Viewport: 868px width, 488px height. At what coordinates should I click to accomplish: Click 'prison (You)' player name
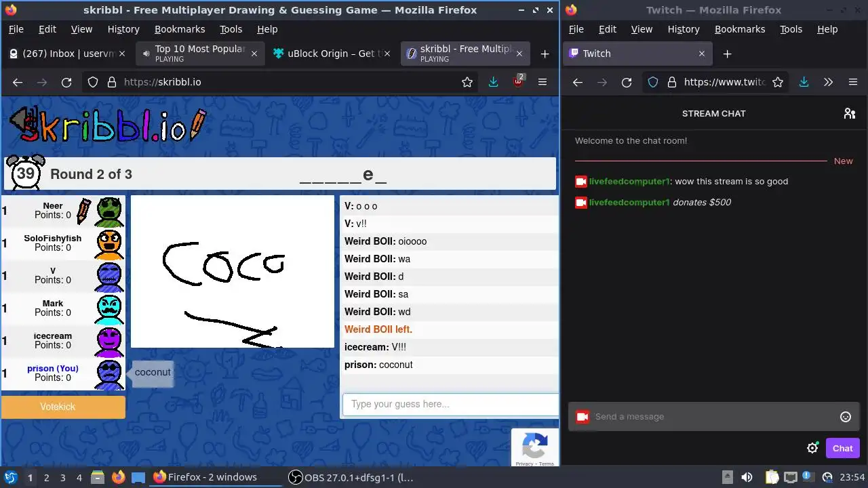pyautogui.click(x=53, y=369)
